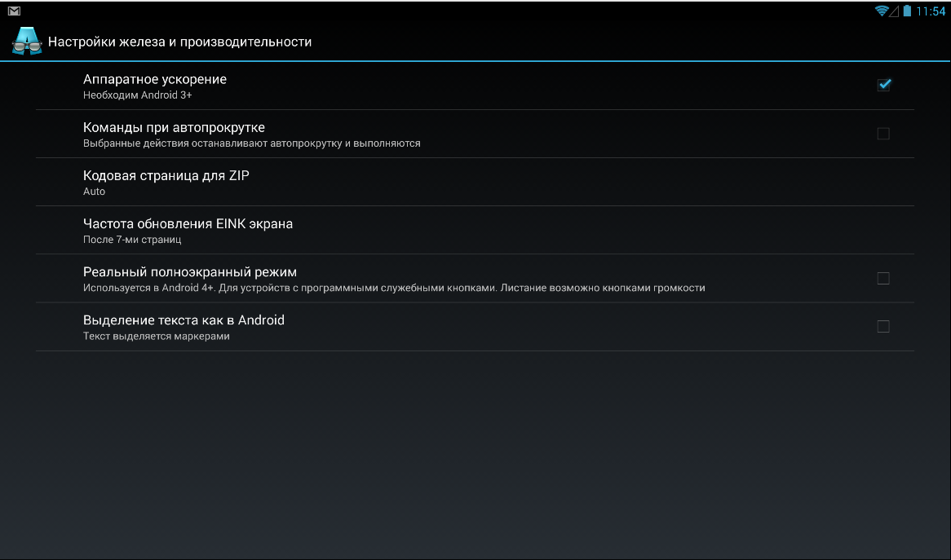Open the Gmail notification icon
The width and height of the screenshot is (951, 560).
point(14,11)
